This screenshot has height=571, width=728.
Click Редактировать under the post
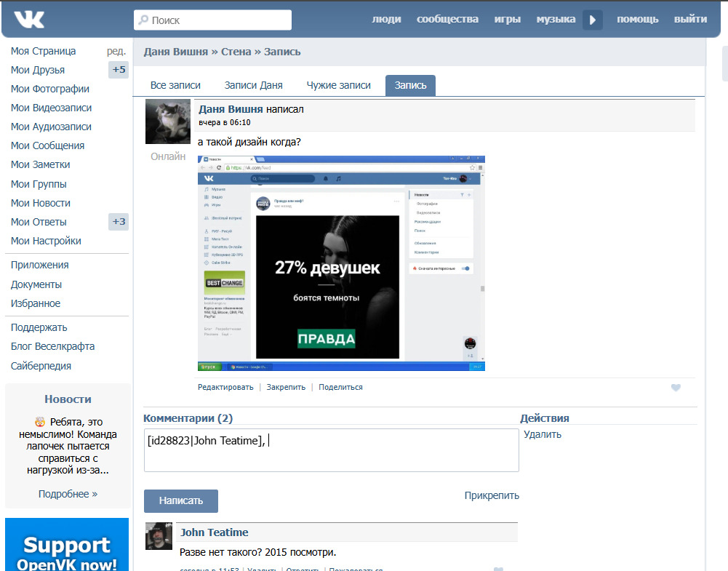point(225,387)
